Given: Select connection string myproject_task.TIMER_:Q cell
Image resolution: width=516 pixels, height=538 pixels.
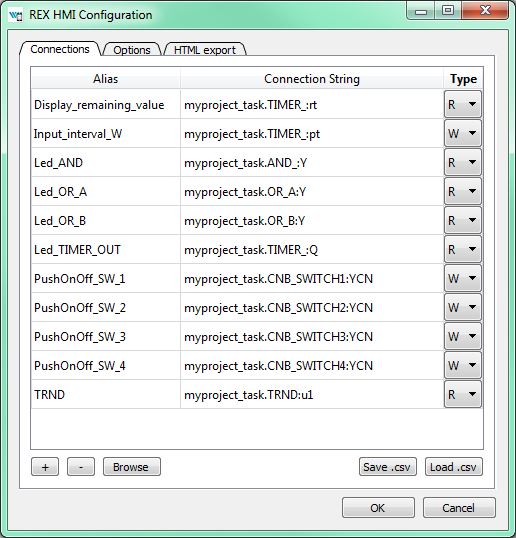Looking at the screenshot, I should 312,249.
